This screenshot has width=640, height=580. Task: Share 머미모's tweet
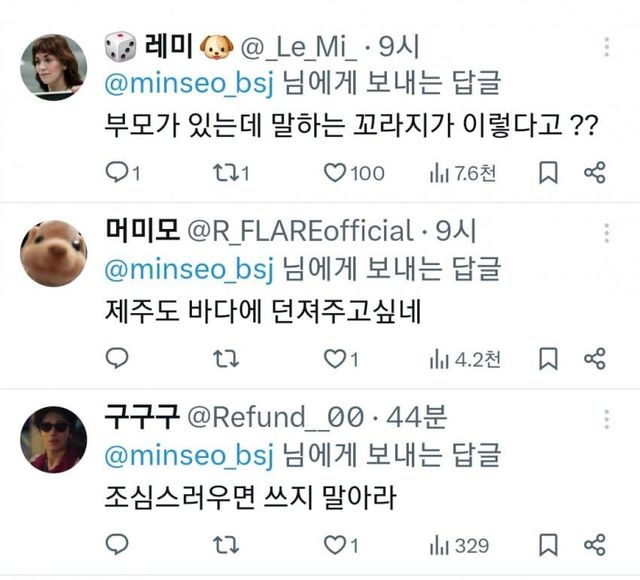pyautogui.click(x=595, y=359)
